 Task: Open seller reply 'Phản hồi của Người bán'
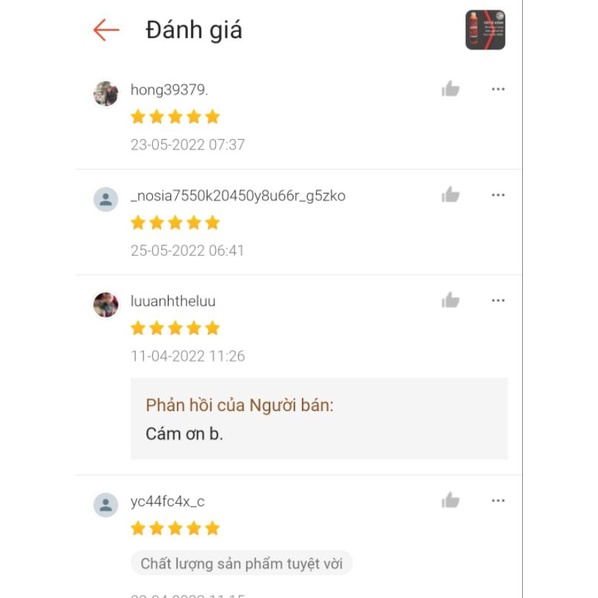pyautogui.click(x=319, y=418)
